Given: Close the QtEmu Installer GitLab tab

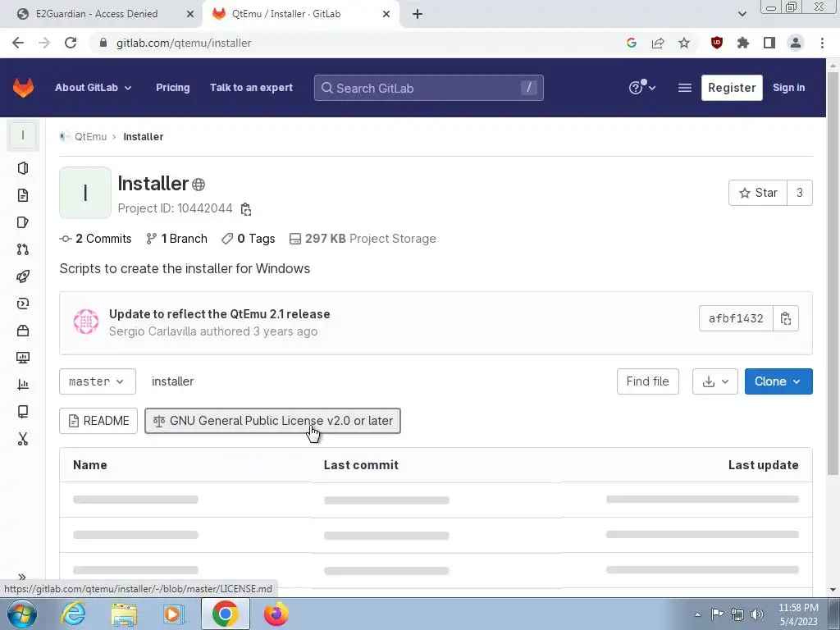Looking at the screenshot, I should (386, 14).
